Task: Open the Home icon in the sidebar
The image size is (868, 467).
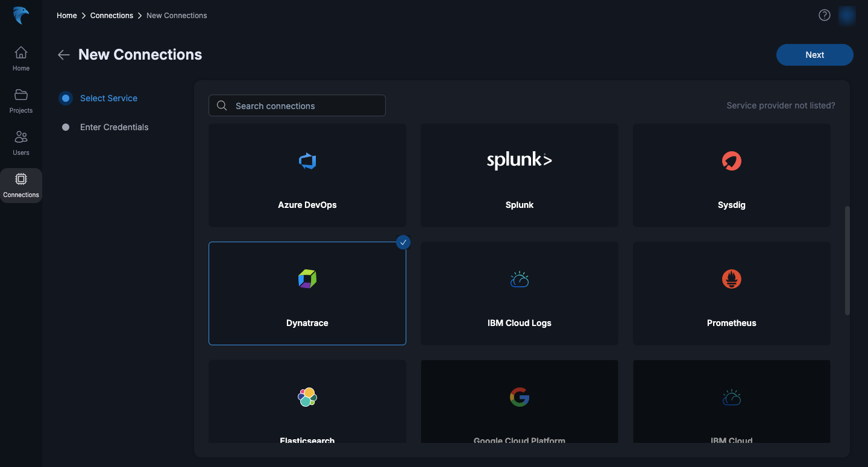Action: click(20, 57)
